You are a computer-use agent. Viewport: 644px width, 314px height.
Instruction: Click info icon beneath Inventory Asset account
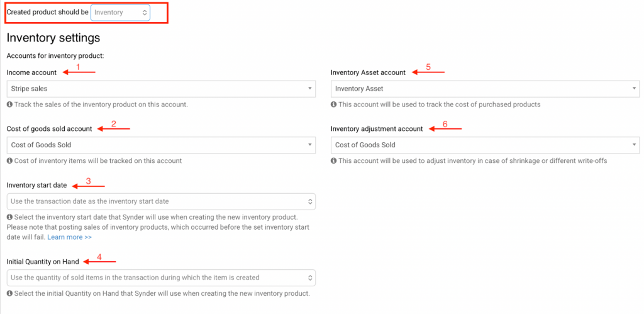click(334, 104)
